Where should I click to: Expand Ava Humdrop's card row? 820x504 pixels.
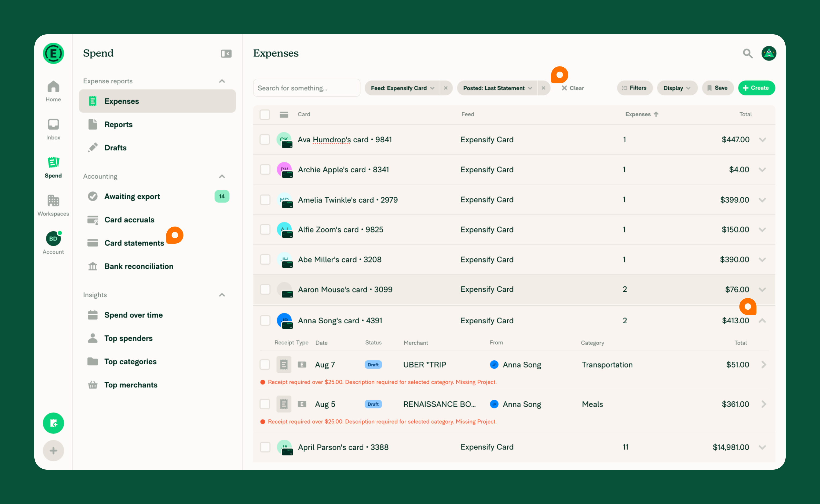pos(762,140)
